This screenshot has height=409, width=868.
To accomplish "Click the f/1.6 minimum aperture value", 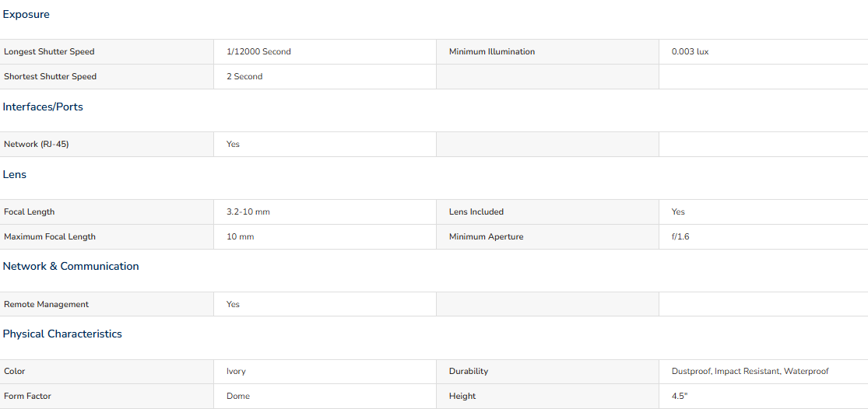I will coord(680,236).
